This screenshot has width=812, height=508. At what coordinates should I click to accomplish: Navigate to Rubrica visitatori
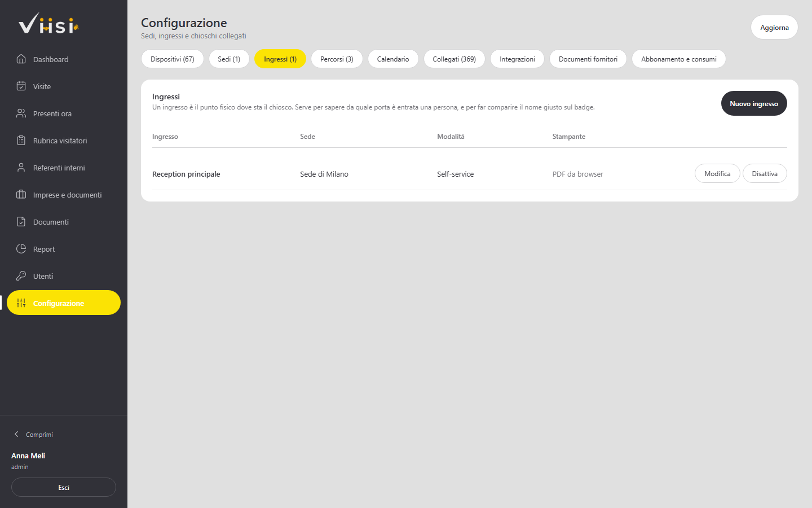pyautogui.click(x=64, y=141)
